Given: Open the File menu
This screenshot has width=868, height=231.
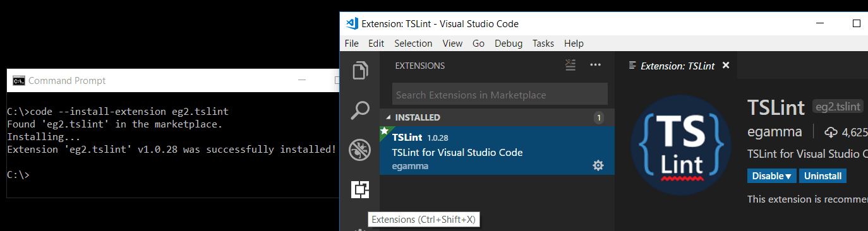Looking at the screenshot, I should pyautogui.click(x=352, y=44).
